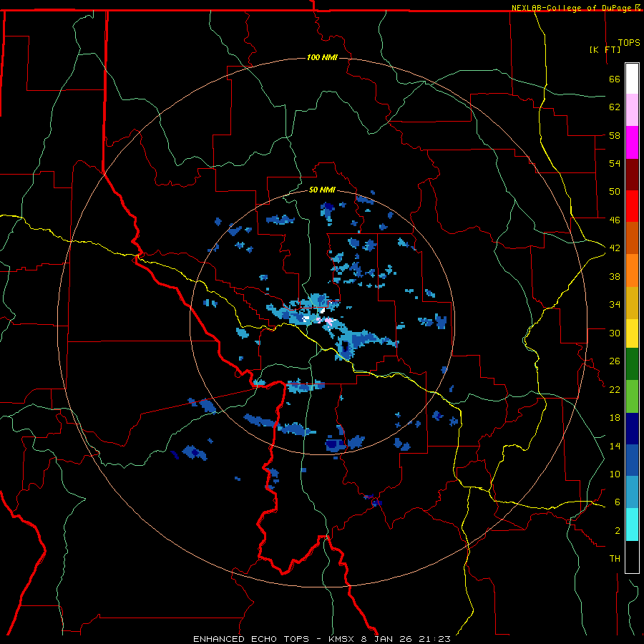Click the navy 14-18 kft swatch

click(632, 429)
